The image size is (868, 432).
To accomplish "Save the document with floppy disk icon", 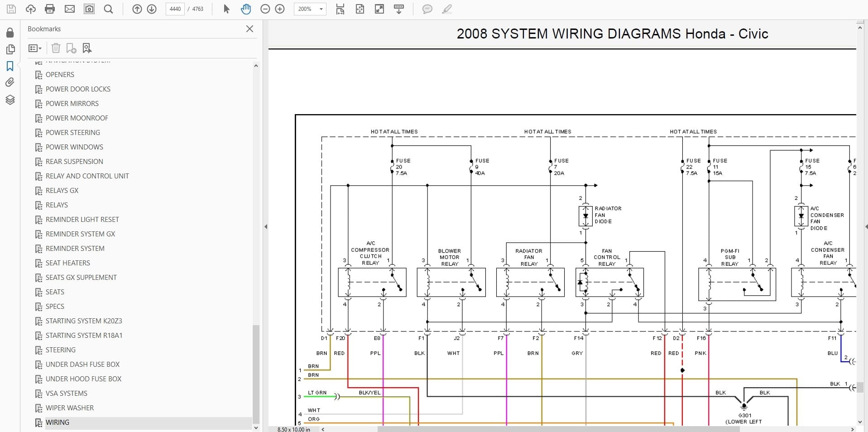I will point(11,9).
